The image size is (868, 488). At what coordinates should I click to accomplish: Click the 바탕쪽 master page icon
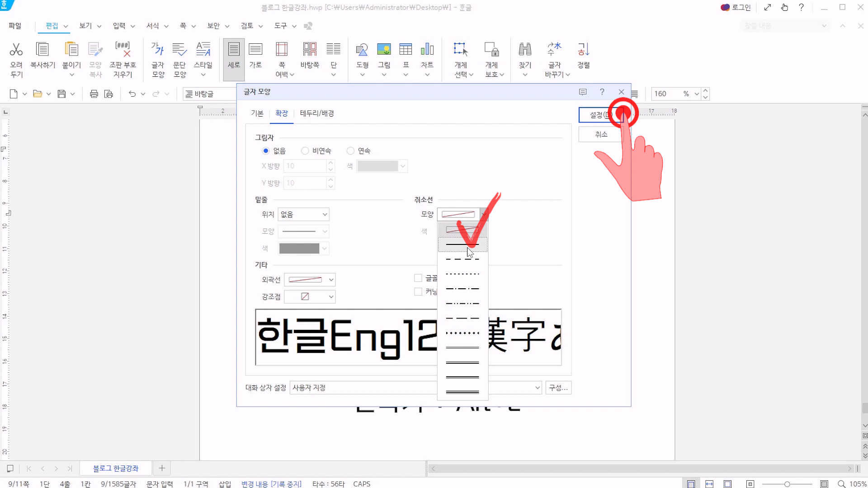tap(310, 50)
